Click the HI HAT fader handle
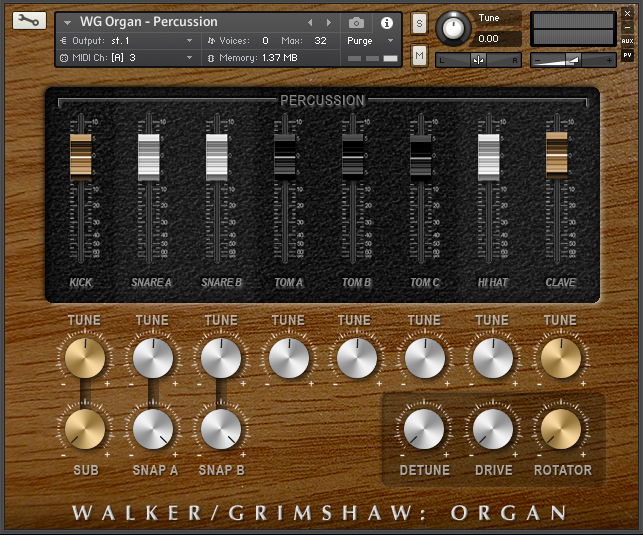The width and height of the screenshot is (643, 535). pos(489,157)
